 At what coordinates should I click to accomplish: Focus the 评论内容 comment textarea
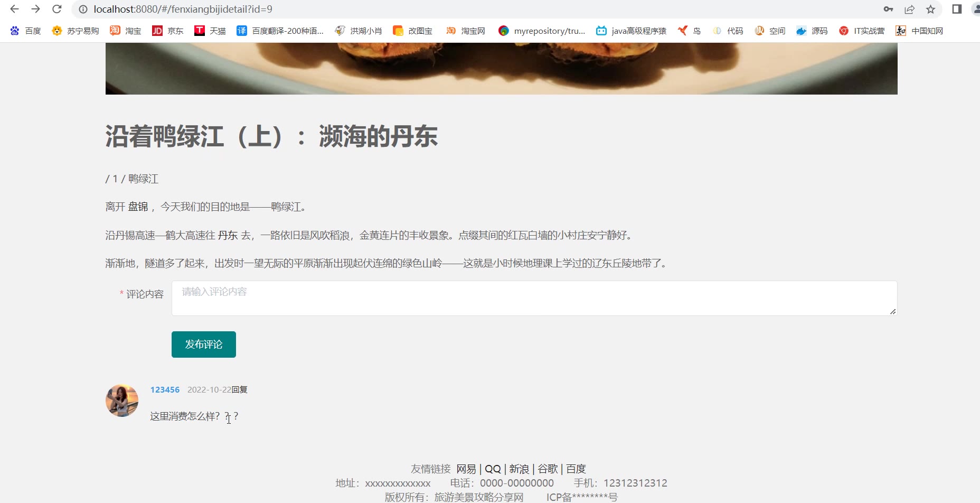pyautogui.click(x=534, y=298)
